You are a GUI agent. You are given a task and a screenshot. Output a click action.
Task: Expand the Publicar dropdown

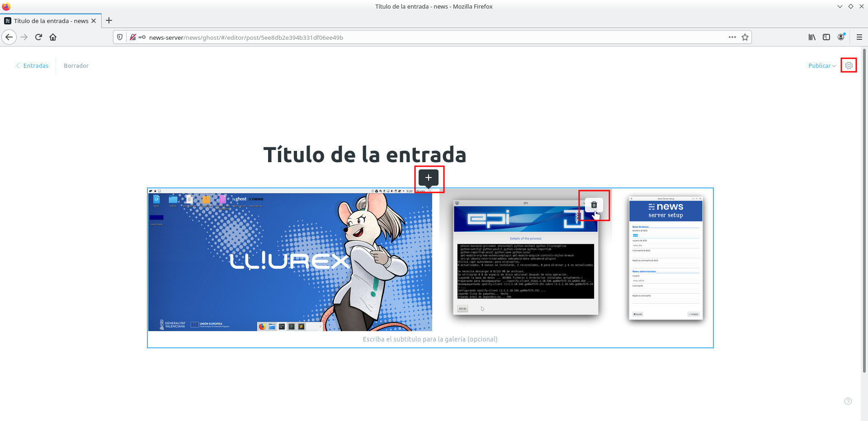coord(822,65)
